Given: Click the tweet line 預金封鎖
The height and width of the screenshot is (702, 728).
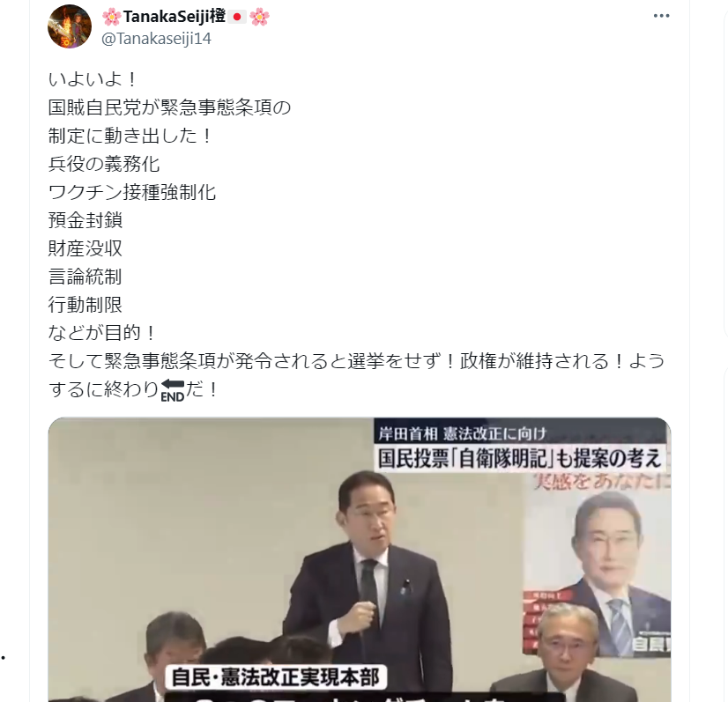Looking at the screenshot, I should 85,220.
